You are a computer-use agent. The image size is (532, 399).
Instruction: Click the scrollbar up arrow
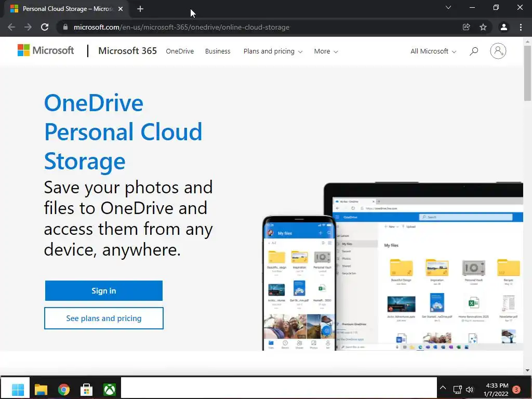[x=527, y=42]
